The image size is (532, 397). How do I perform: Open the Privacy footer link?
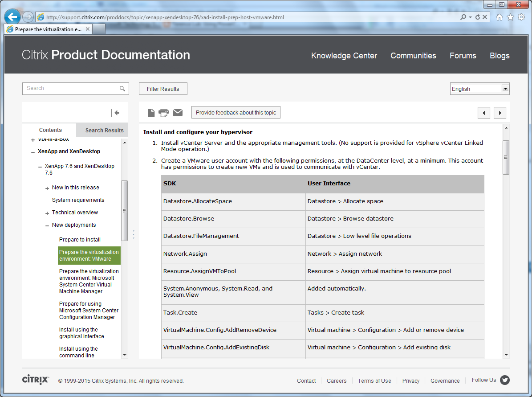point(411,381)
